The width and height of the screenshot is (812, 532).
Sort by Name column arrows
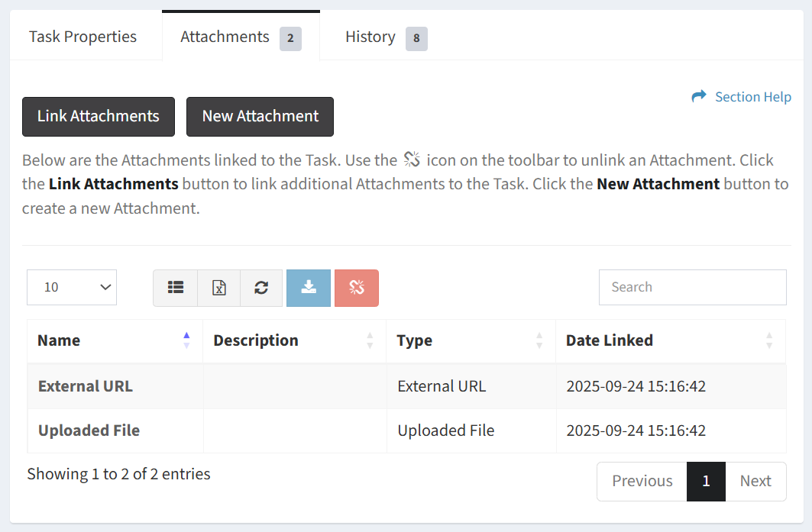(186, 340)
